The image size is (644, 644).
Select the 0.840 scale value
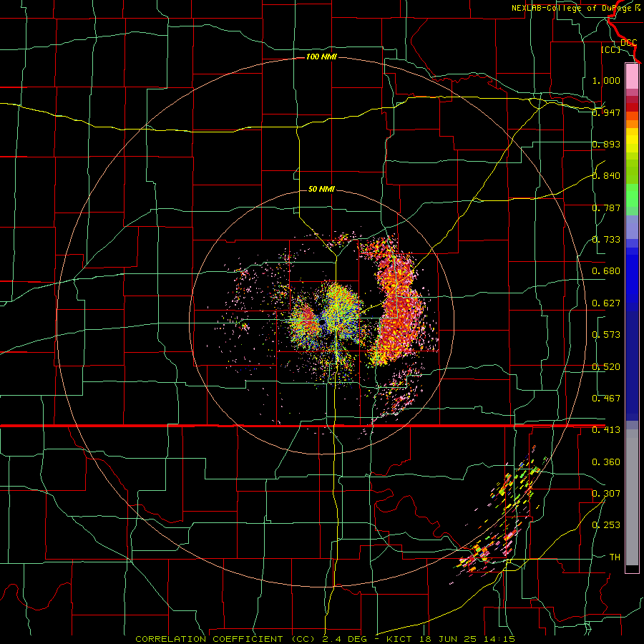pos(606,176)
